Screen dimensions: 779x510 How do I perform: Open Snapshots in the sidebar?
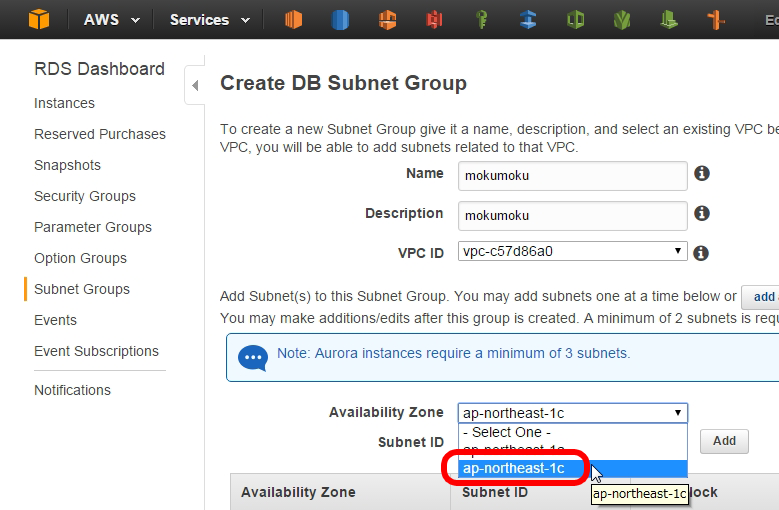67,165
